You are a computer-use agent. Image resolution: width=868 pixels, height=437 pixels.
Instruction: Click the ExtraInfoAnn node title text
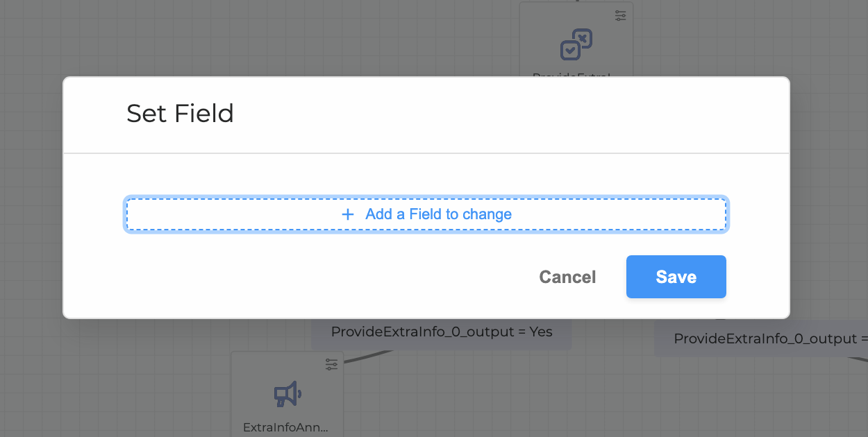click(287, 427)
